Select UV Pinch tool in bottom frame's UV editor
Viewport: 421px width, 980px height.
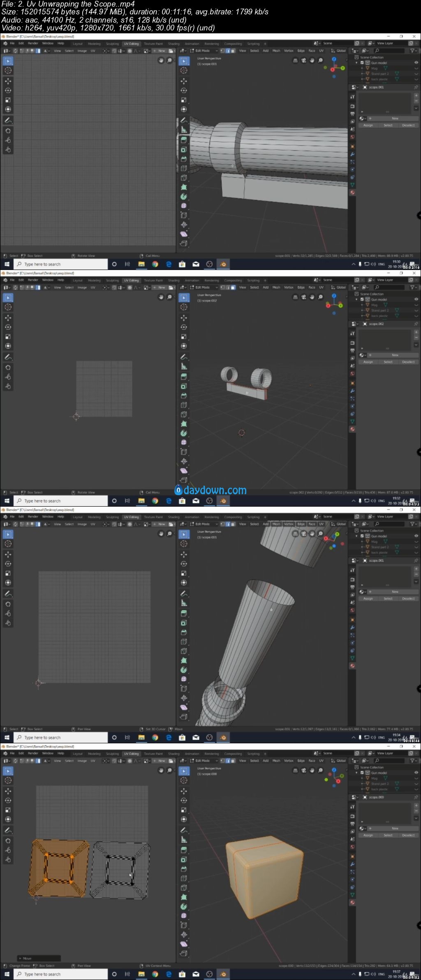[x=8, y=859]
